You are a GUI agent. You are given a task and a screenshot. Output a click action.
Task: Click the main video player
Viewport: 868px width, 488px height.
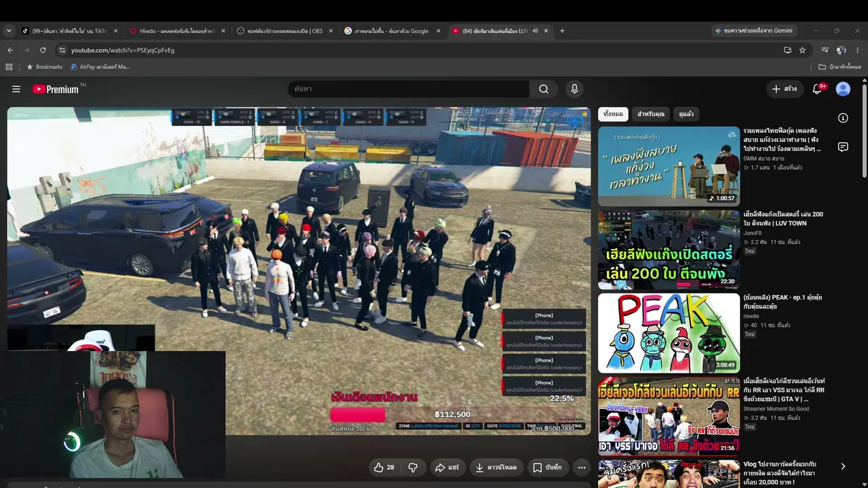(299, 270)
